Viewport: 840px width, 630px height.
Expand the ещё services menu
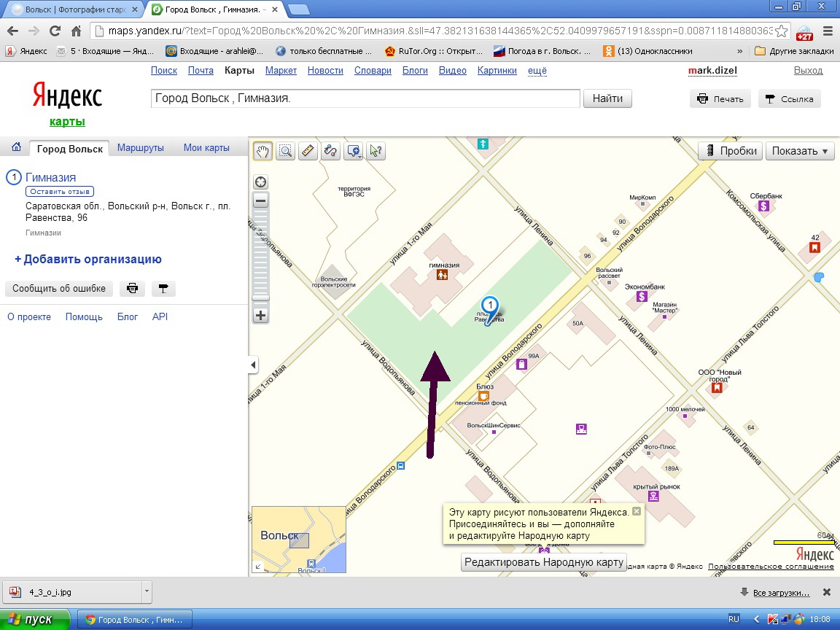(x=537, y=71)
